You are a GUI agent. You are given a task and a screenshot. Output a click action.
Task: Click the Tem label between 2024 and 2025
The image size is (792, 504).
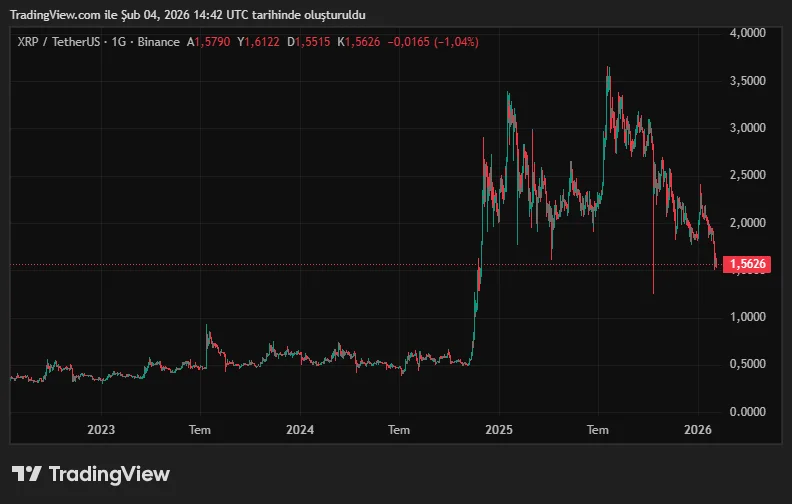pos(399,430)
